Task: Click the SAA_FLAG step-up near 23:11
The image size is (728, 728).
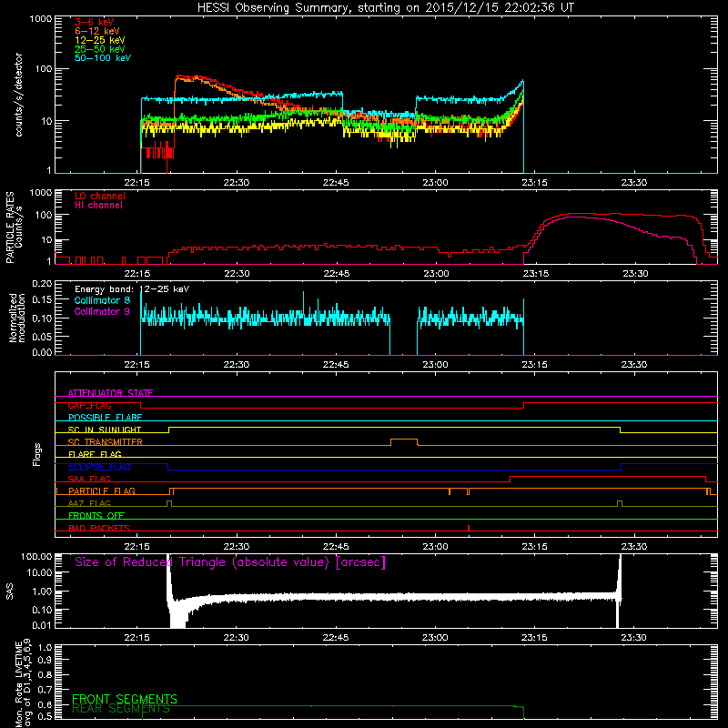Action: pyautogui.click(x=511, y=480)
